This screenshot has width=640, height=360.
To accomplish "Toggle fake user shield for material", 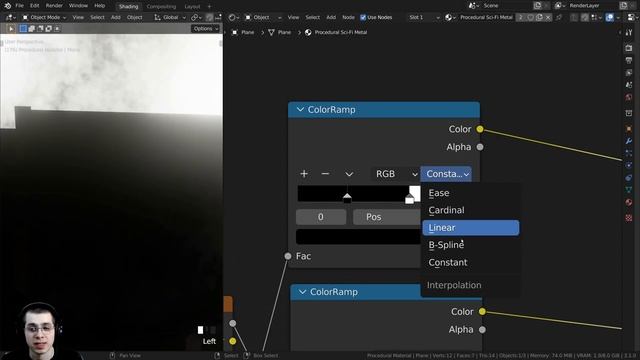I will pyautogui.click(x=530, y=17).
